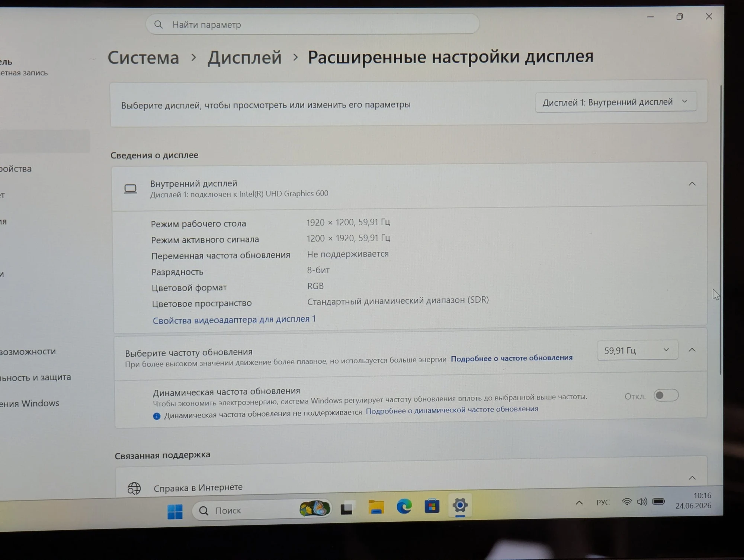
Task: Click the search magnifier in settings
Action: (x=158, y=25)
